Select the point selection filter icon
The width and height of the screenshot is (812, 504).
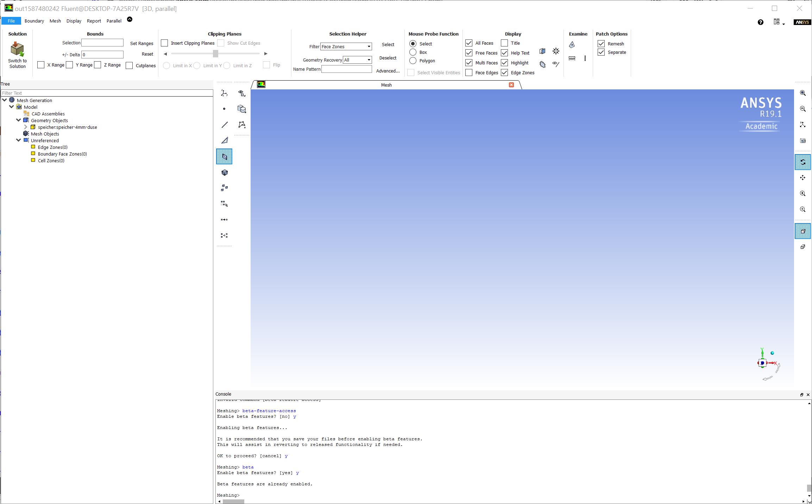click(x=224, y=109)
